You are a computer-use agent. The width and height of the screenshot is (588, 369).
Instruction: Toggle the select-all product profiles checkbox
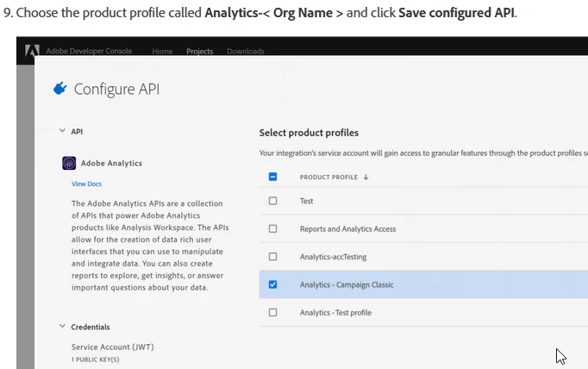[x=273, y=178]
